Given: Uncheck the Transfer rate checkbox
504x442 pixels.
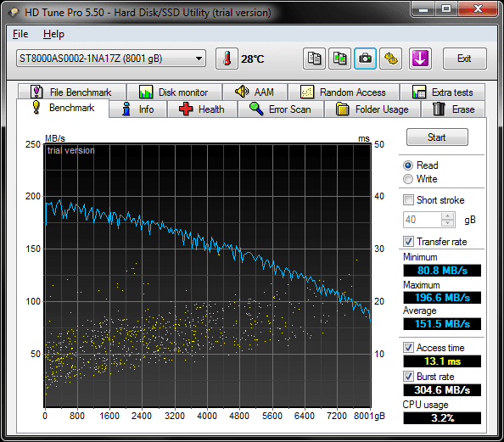Looking at the screenshot, I should 408,242.
